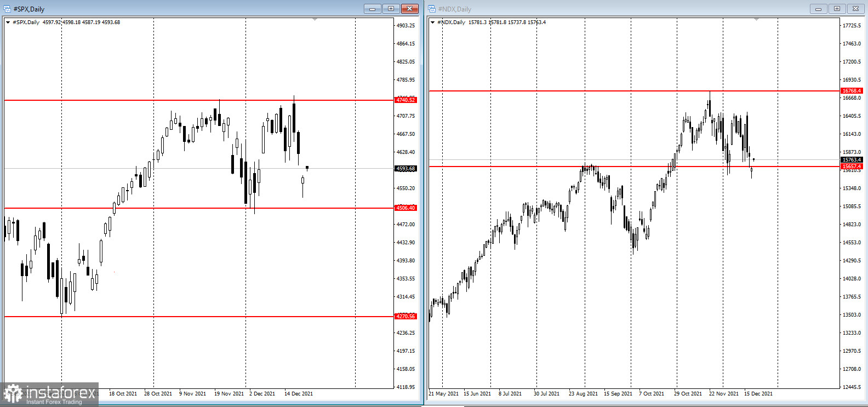
Task: Select the red 4740.52 price label
Action: [x=406, y=100]
